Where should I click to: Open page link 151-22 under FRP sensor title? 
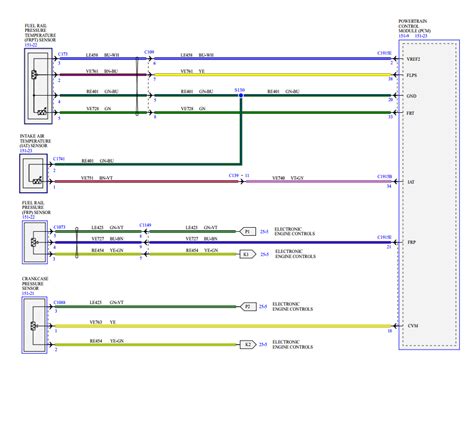[28, 217]
